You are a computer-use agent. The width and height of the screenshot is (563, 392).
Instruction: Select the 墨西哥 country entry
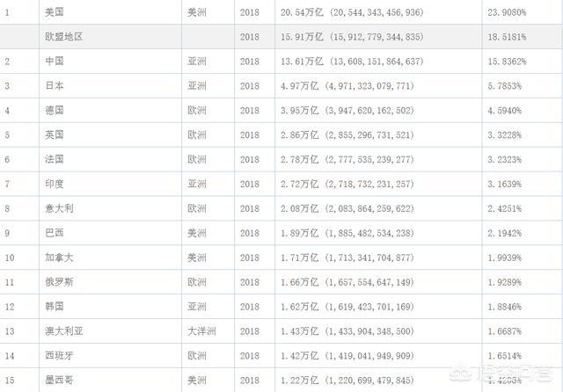pyautogui.click(x=59, y=381)
